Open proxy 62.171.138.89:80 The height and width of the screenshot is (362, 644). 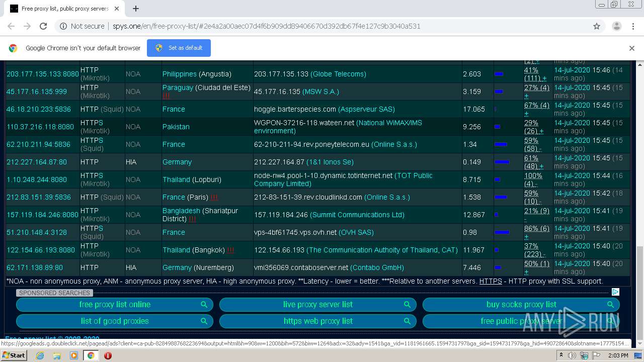[x=35, y=267]
